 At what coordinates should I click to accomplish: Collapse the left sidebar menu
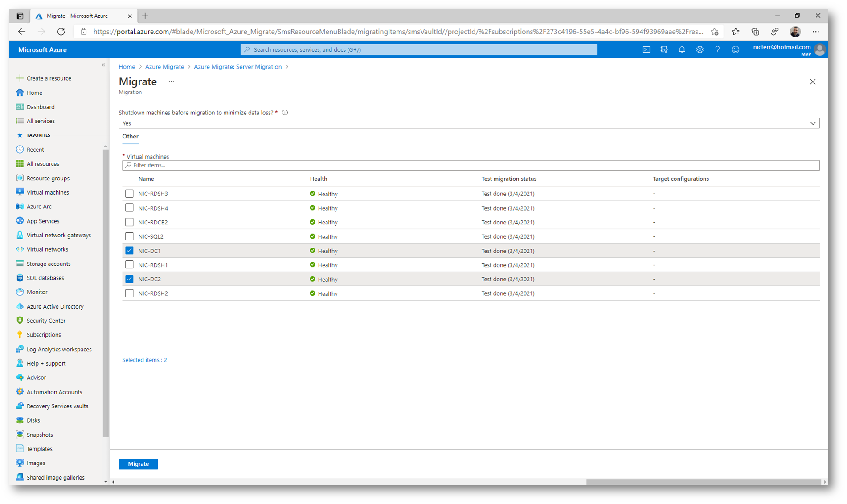click(103, 65)
